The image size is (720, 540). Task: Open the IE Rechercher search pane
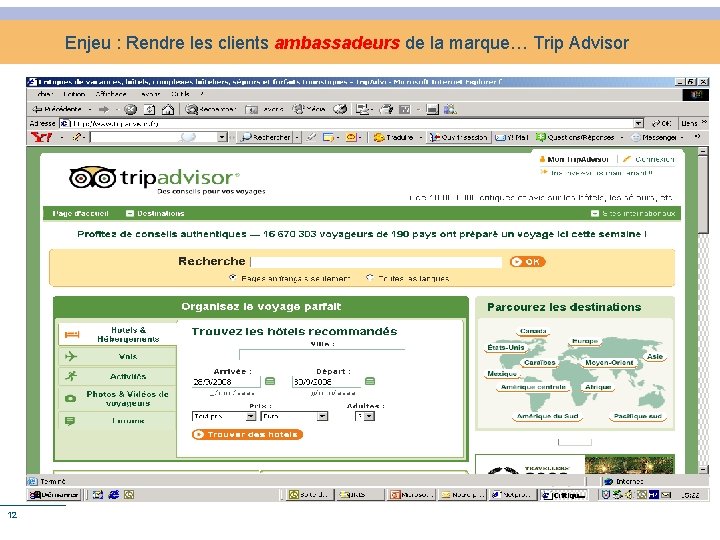tap(210, 109)
